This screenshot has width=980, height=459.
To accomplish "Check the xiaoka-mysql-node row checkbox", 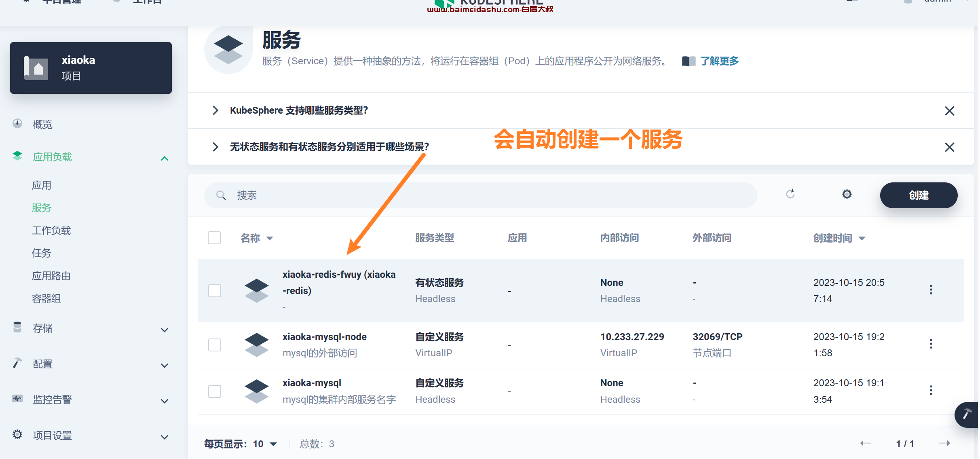I will pyautogui.click(x=214, y=345).
